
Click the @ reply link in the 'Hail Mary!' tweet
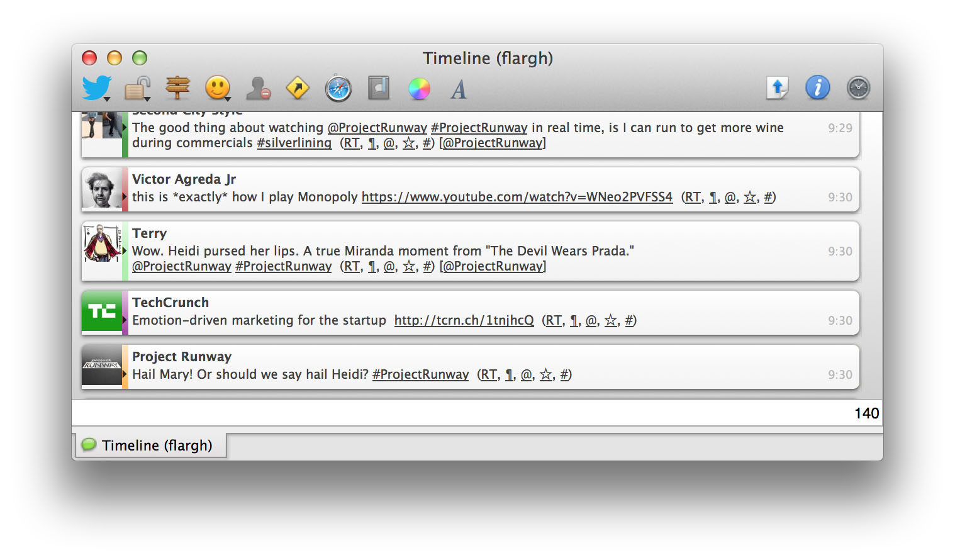(527, 374)
